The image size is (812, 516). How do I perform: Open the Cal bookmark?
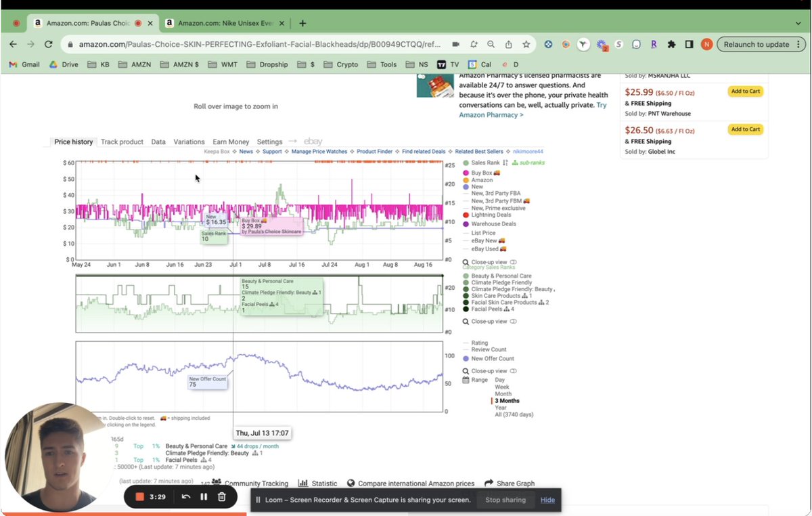tap(480, 64)
